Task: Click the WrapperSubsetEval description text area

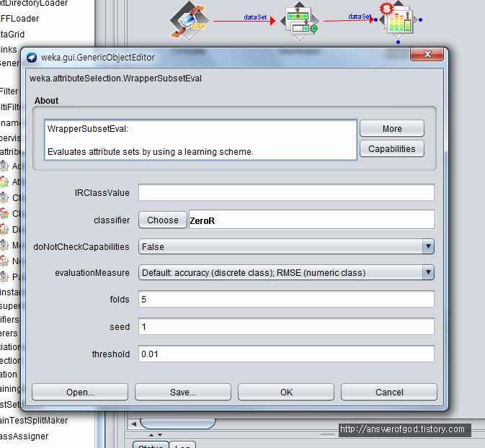Action: tap(200, 140)
